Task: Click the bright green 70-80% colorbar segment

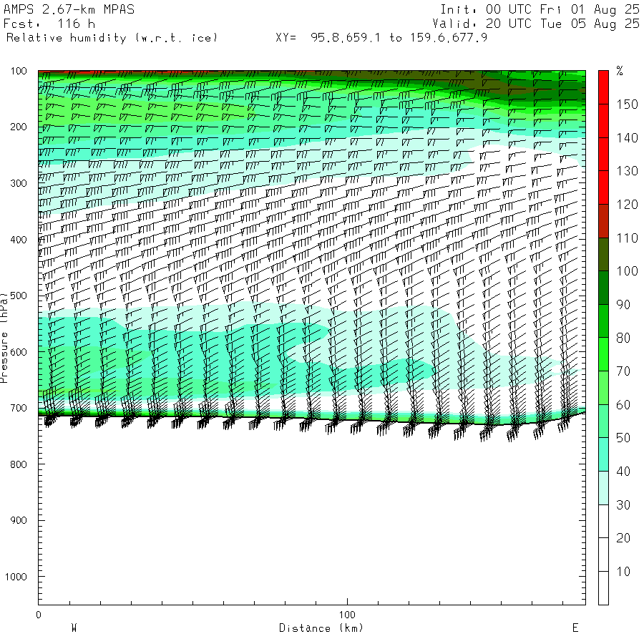Action: click(x=603, y=354)
